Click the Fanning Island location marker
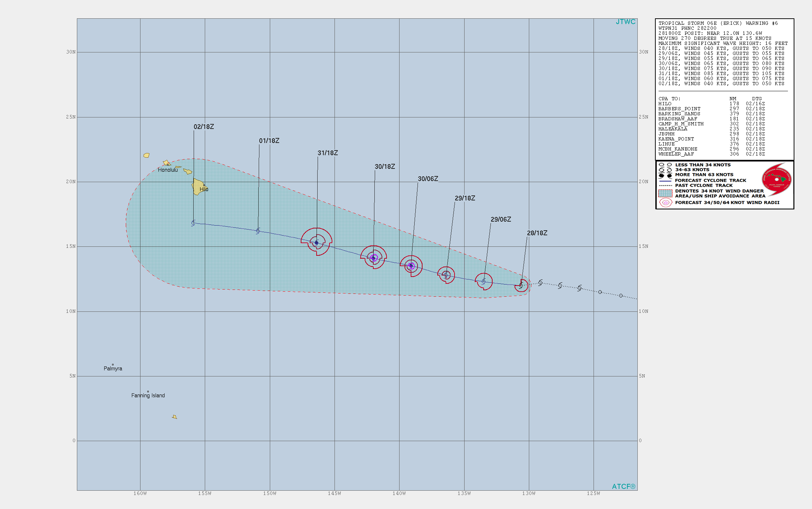The height and width of the screenshot is (509, 812). [x=148, y=392]
